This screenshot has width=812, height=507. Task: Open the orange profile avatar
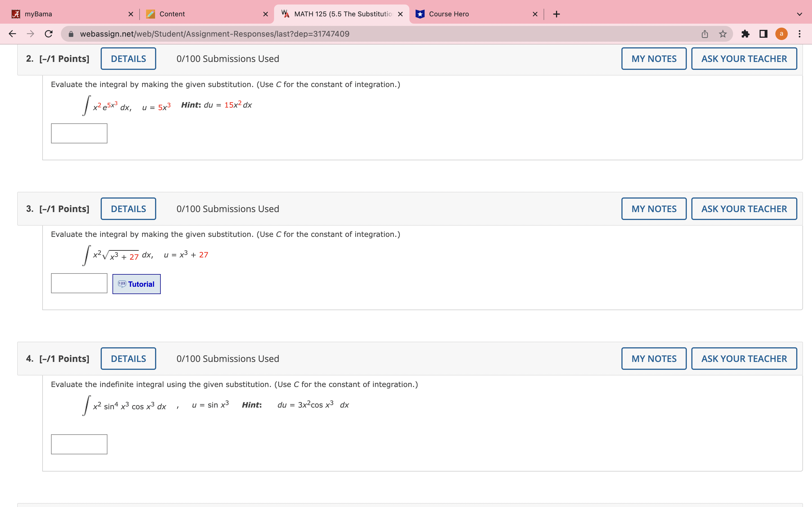click(782, 34)
